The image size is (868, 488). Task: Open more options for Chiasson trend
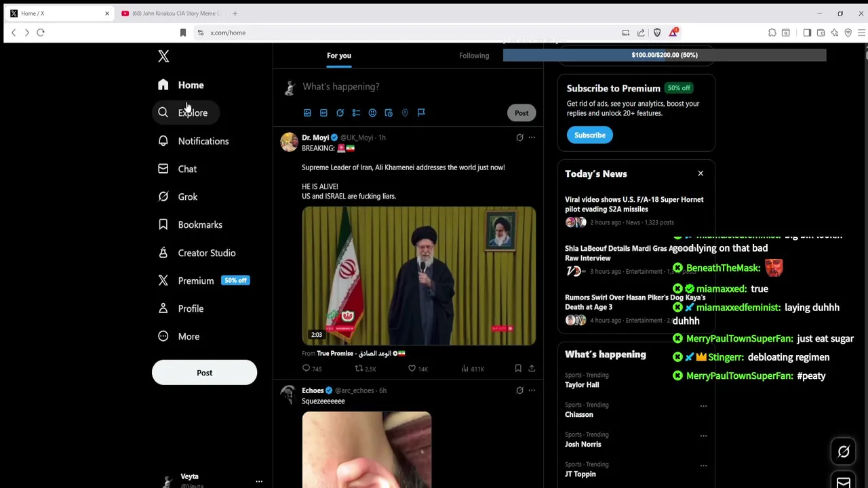pyautogui.click(x=703, y=406)
